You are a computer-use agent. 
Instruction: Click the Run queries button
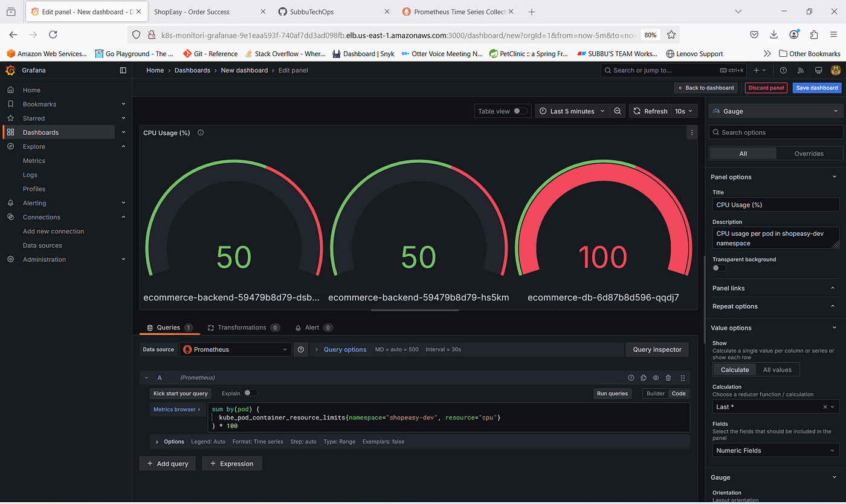pos(612,393)
